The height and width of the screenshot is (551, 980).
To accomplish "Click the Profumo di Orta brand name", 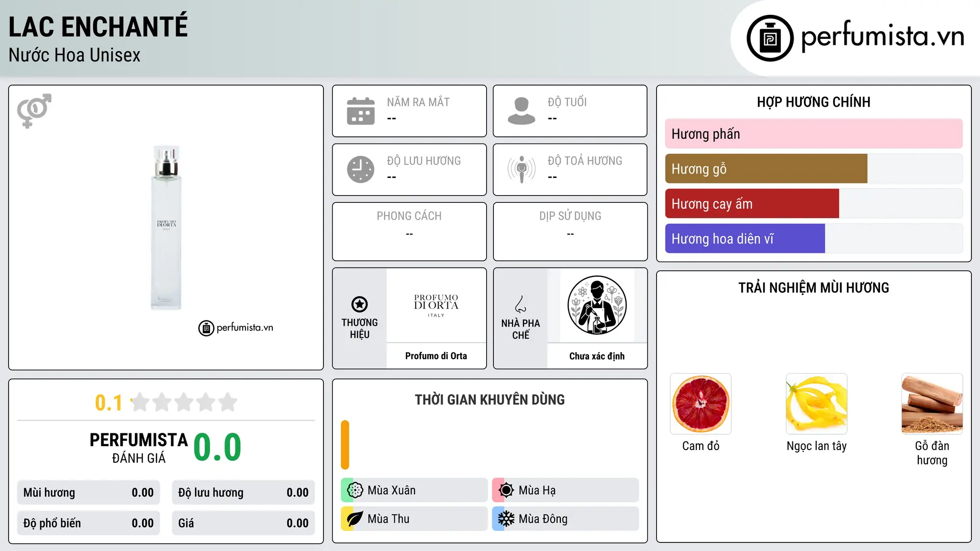I will 436,356.
